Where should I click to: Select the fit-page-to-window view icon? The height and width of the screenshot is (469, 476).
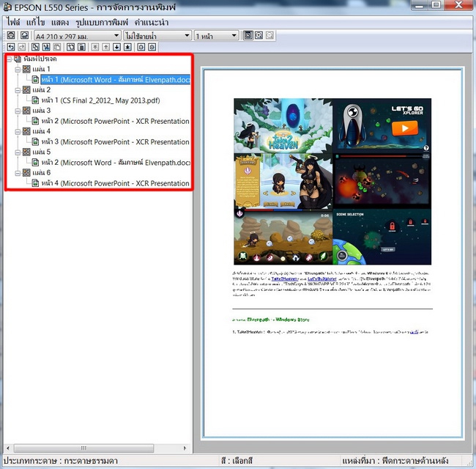coord(248,35)
